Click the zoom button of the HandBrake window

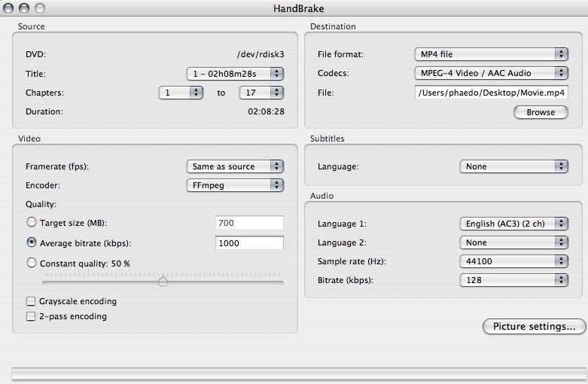pos(40,8)
